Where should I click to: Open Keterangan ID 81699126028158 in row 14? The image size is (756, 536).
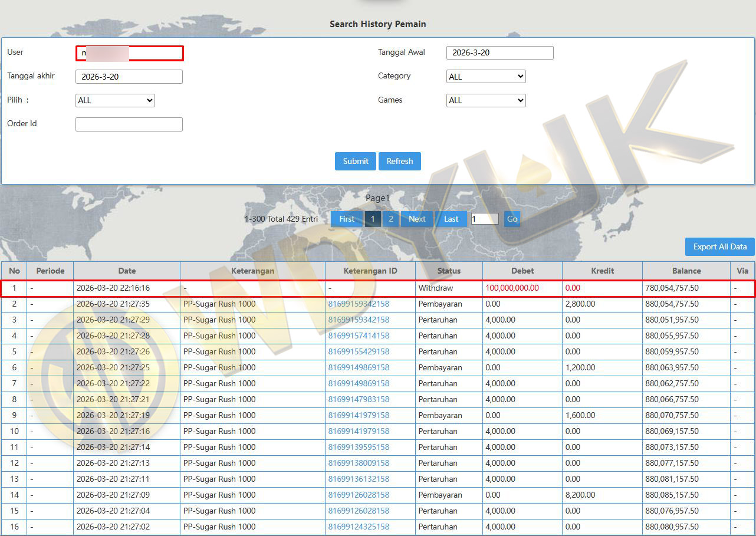tap(359, 495)
